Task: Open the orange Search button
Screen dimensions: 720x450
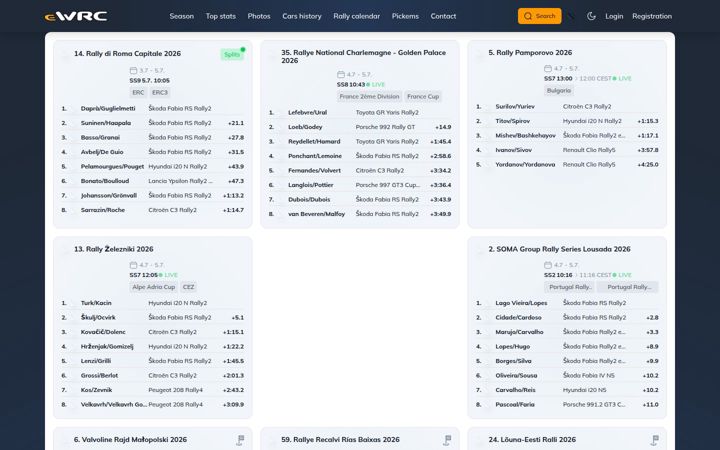Action: click(x=540, y=16)
